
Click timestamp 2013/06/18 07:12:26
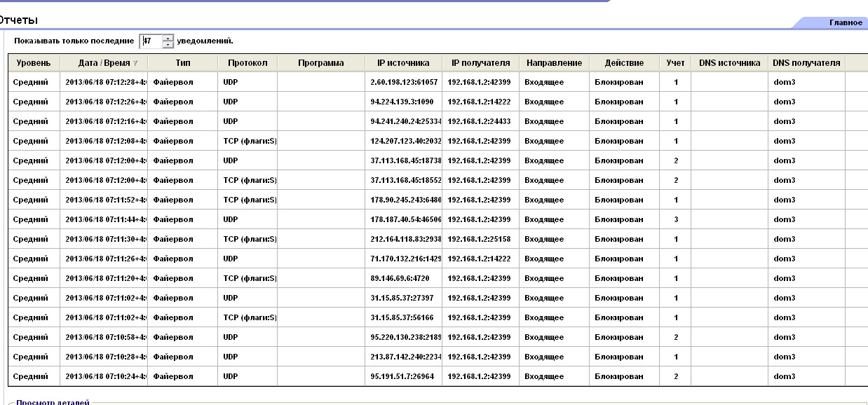[105, 102]
